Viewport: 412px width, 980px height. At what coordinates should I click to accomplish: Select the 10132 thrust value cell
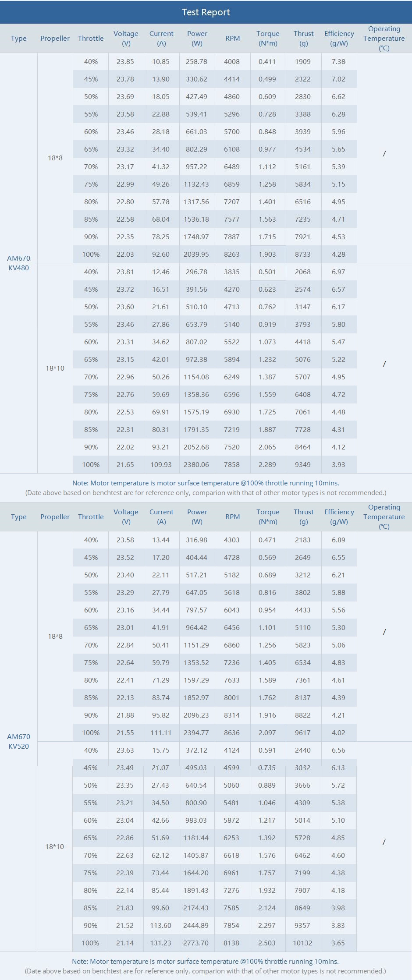coord(302,943)
